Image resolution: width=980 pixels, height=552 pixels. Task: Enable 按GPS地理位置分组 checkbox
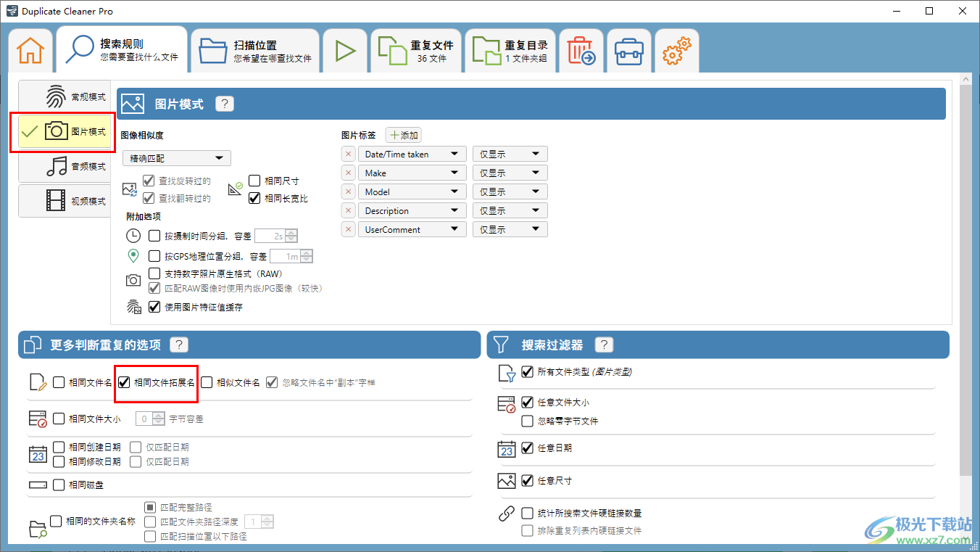(154, 256)
